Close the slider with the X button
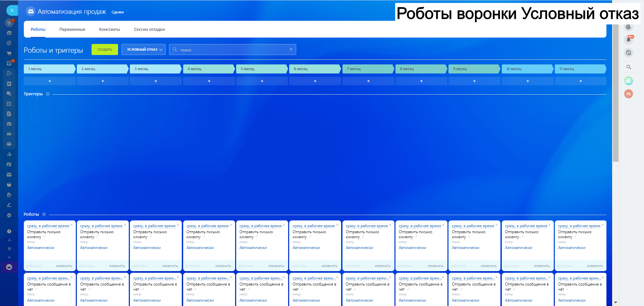The height and width of the screenshot is (306, 644). click(12, 10)
